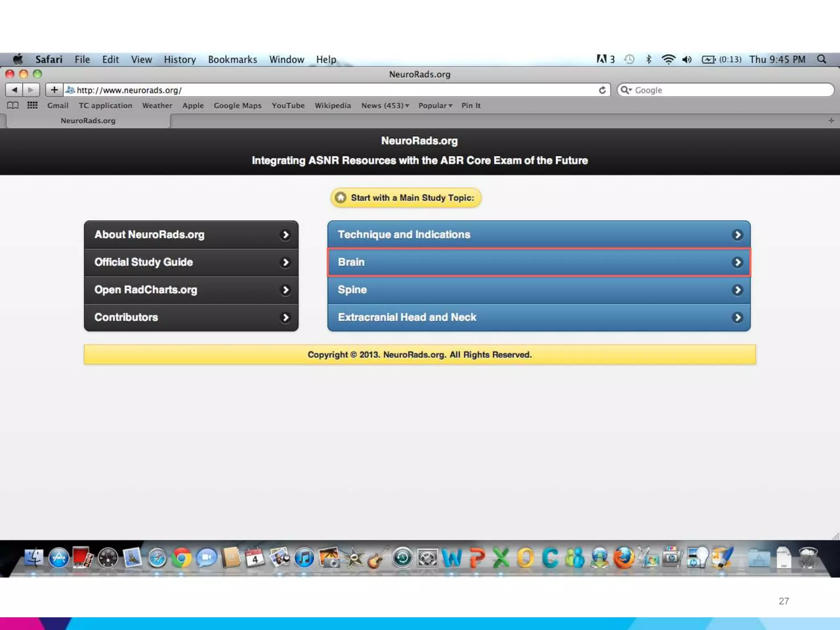The image size is (840, 630).
Task: Expand the News (453) bookmarks dropdown
Action: click(385, 105)
